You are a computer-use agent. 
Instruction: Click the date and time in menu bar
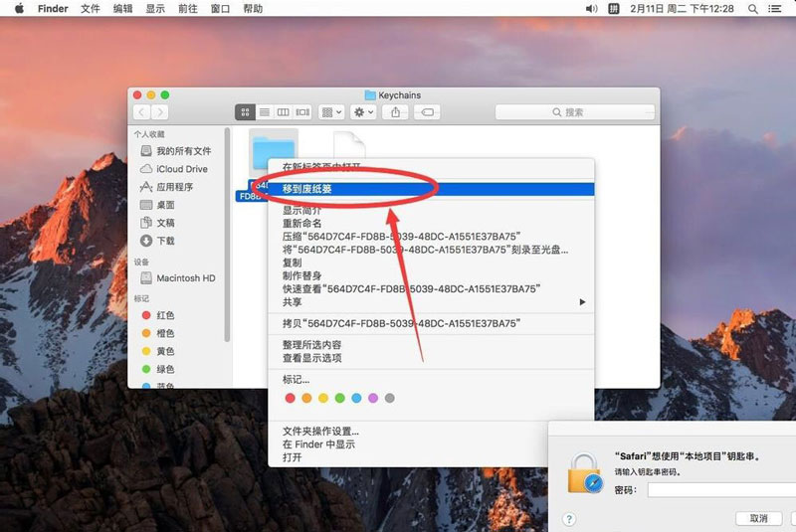(682, 9)
